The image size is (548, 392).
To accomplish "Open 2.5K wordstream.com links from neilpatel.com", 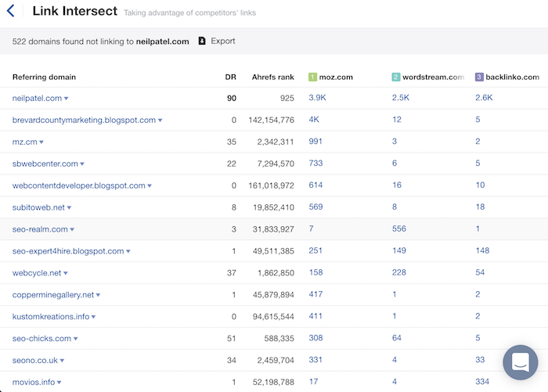I will (x=401, y=98).
